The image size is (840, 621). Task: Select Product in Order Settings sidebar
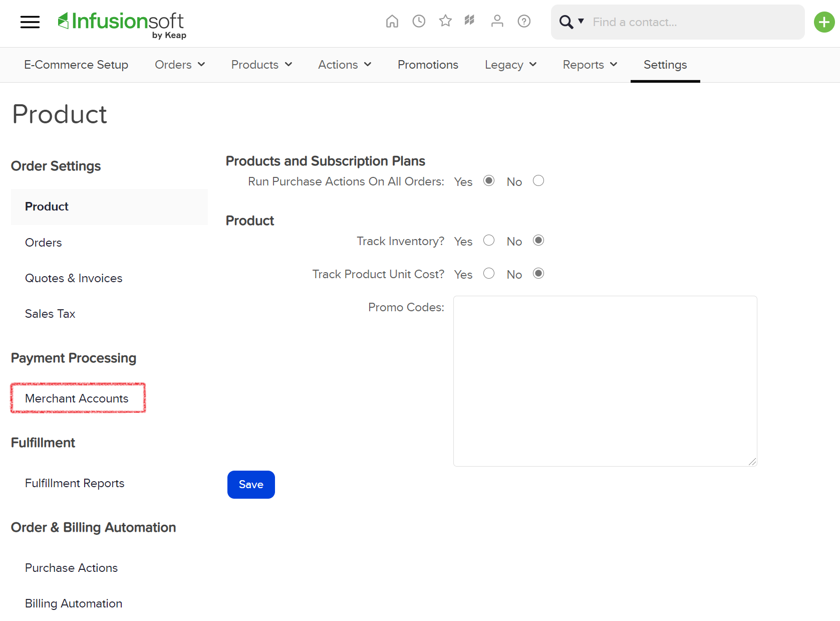tap(109, 206)
